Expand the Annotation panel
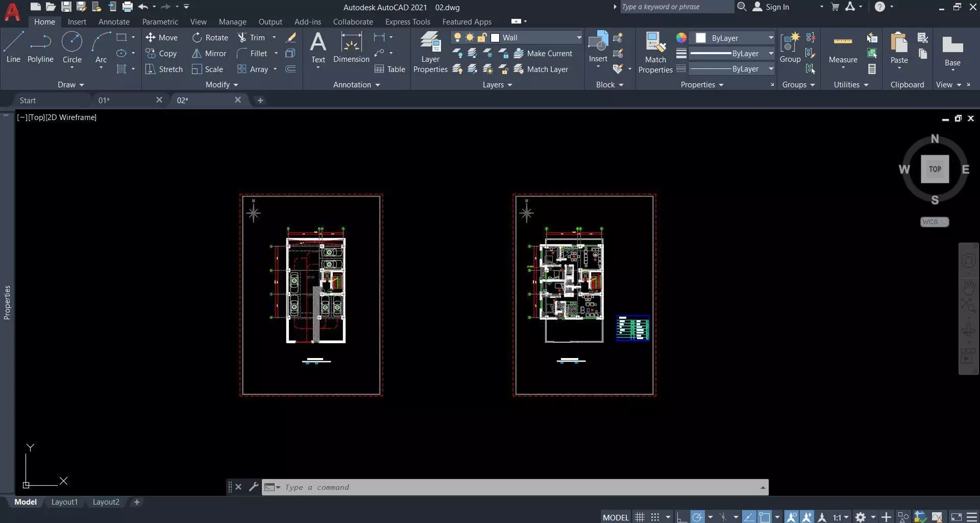Image resolution: width=980 pixels, height=523 pixels. click(x=356, y=84)
